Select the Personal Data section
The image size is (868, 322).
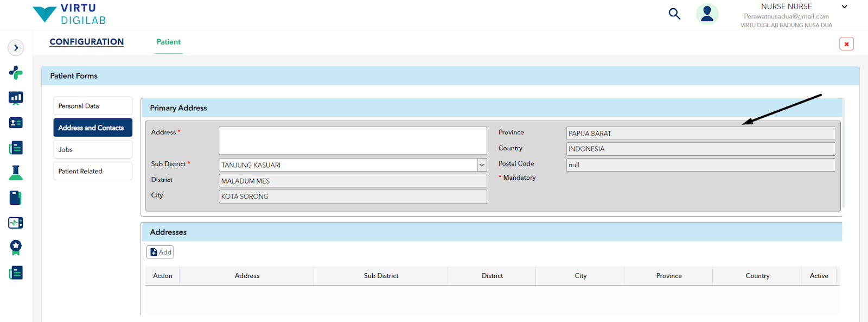click(x=93, y=106)
